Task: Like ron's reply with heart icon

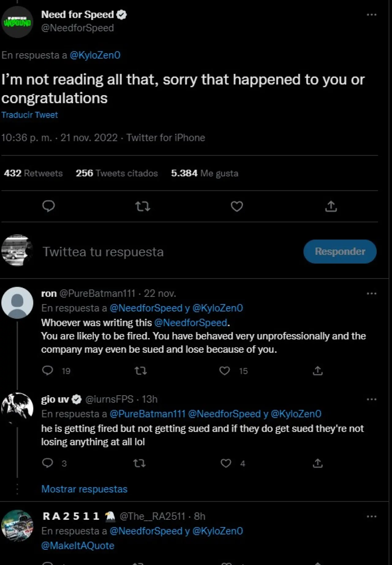Action: click(x=224, y=371)
